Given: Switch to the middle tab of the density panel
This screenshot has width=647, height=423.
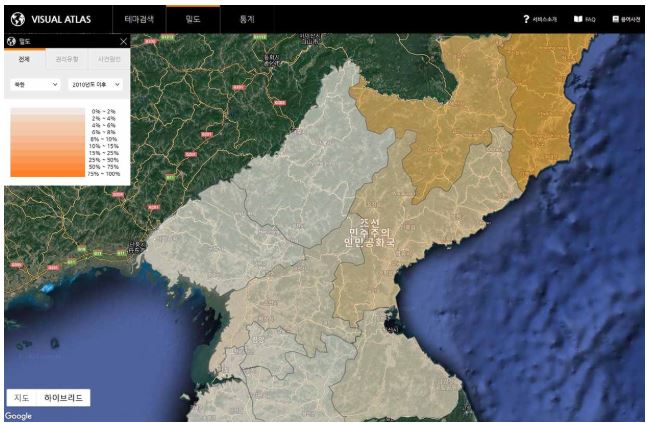Looking at the screenshot, I should 67,59.
